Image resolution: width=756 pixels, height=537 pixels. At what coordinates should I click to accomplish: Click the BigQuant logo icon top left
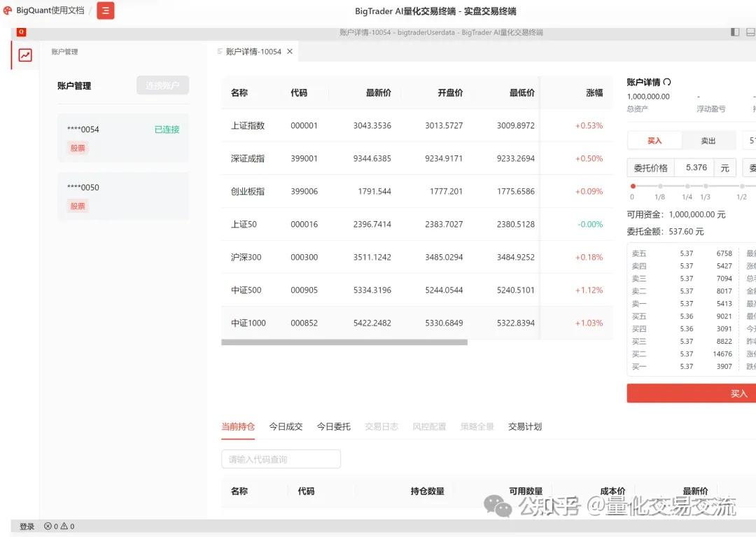coord(9,11)
